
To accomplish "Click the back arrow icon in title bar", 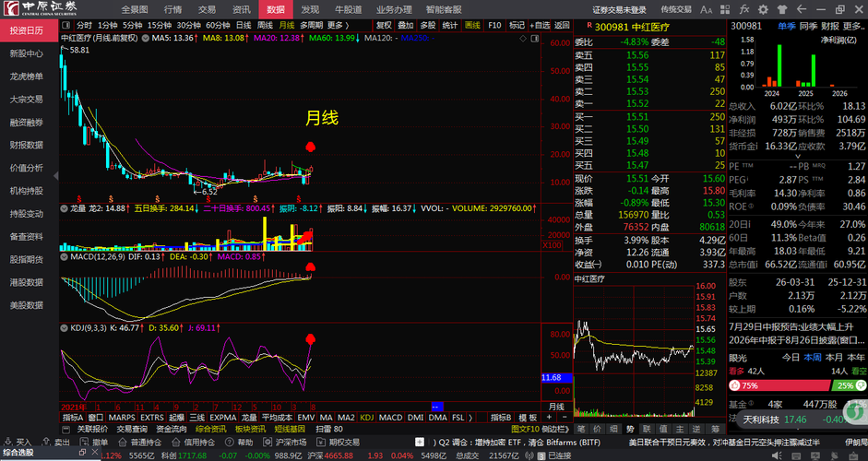I will (801, 9).
